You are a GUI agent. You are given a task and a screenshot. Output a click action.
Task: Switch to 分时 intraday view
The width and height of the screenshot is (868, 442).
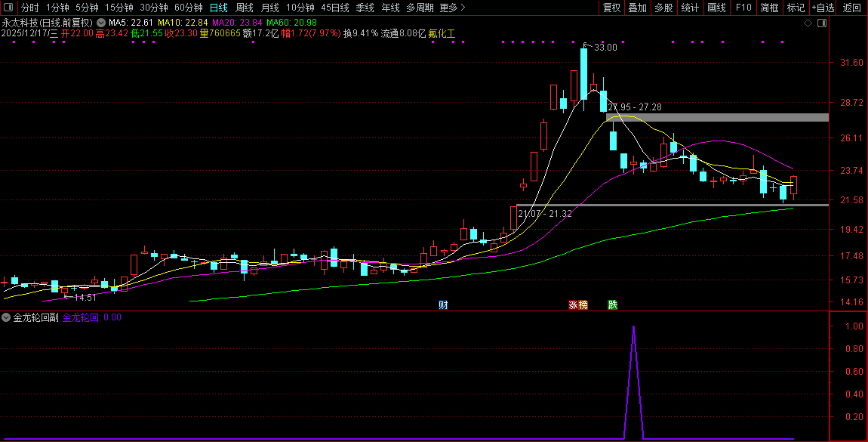pyautogui.click(x=30, y=8)
